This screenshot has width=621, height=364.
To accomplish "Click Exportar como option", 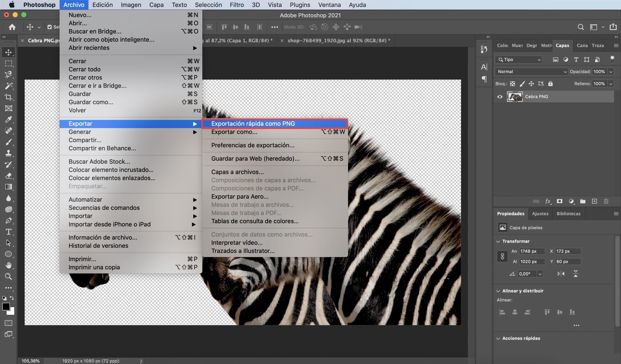I will pyautogui.click(x=234, y=132).
